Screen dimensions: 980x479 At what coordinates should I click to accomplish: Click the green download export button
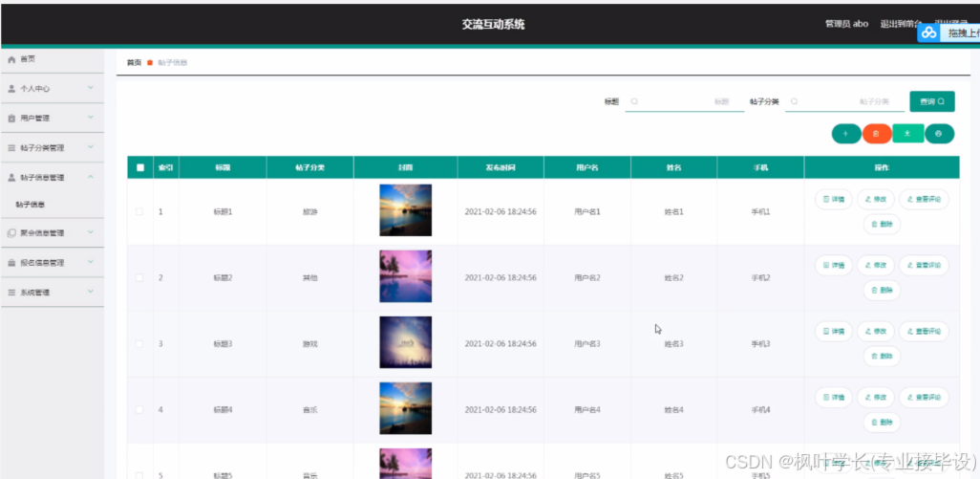(907, 133)
